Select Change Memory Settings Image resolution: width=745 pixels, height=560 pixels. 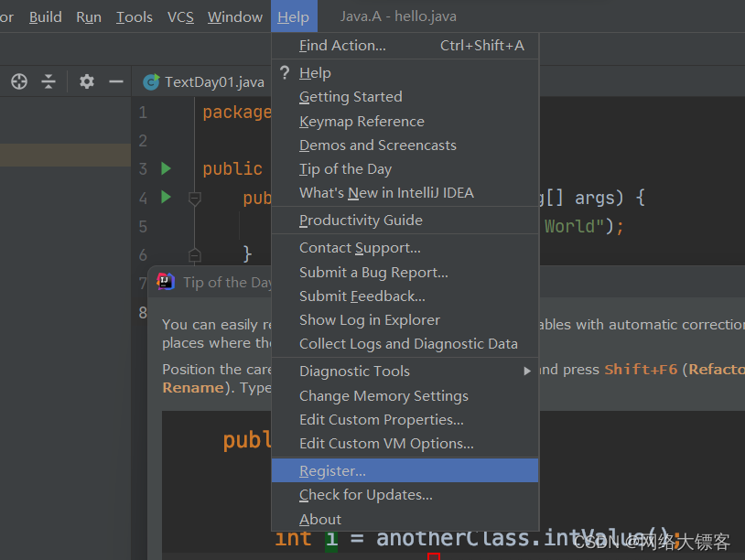point(405,396)
